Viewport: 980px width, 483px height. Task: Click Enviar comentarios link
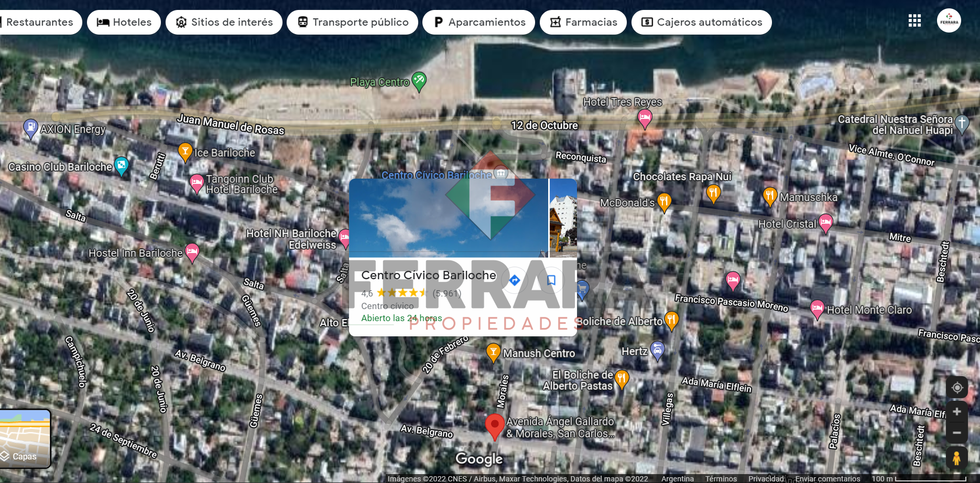tap(827, 479)
